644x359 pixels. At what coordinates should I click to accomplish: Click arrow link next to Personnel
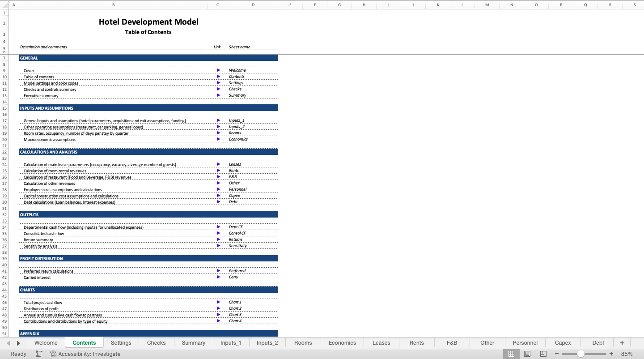click(x=218, y=189)
